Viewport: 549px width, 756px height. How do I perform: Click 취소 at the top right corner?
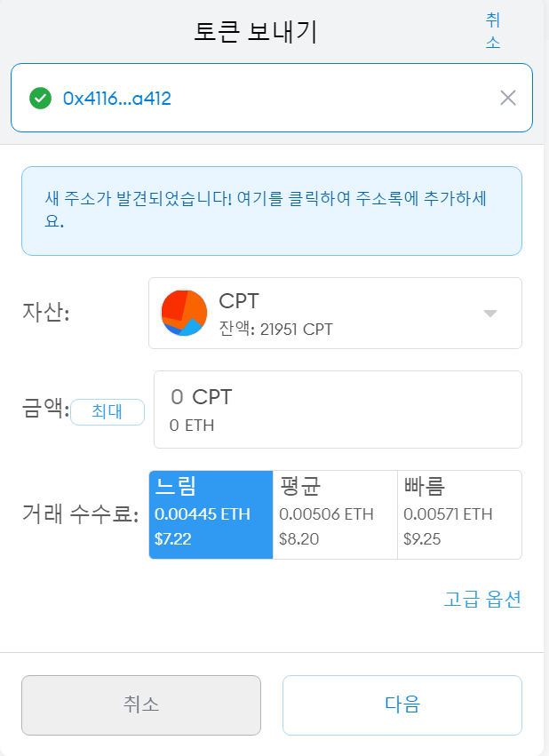tap(493, 29)
